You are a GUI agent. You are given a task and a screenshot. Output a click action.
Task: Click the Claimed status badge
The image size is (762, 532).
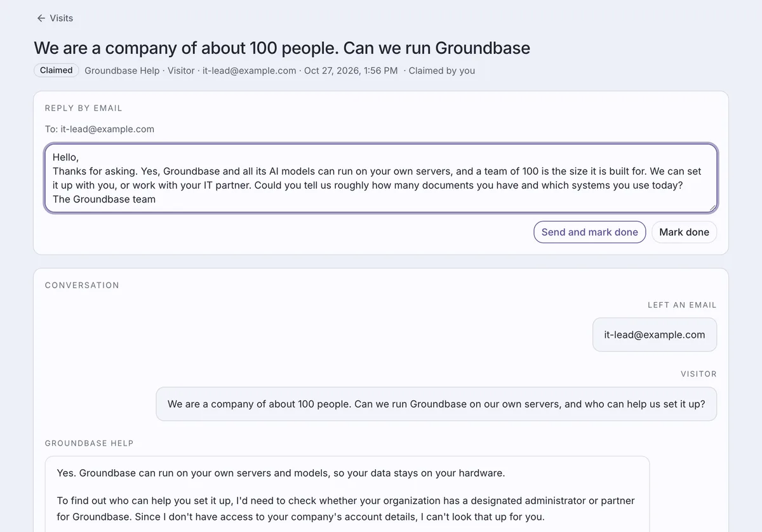(57, 70)
